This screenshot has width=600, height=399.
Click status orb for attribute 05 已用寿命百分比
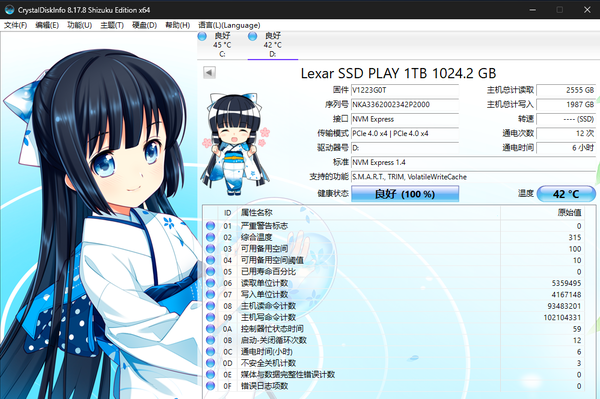210,272
